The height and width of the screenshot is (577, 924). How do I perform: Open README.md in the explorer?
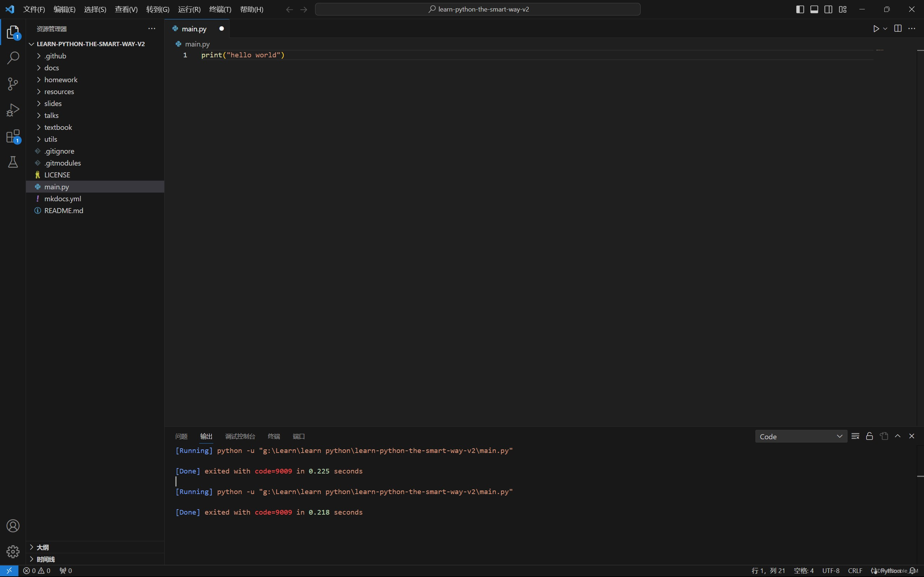pos(64,211)
